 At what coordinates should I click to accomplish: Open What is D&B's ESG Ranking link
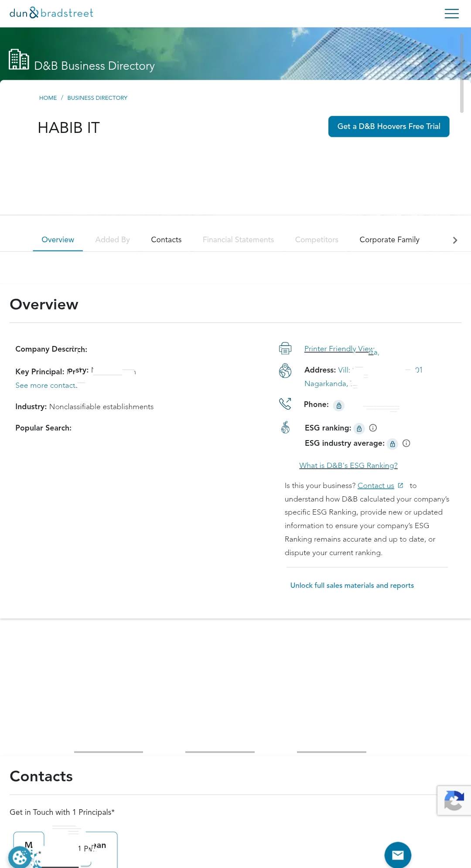coord(348,465)
